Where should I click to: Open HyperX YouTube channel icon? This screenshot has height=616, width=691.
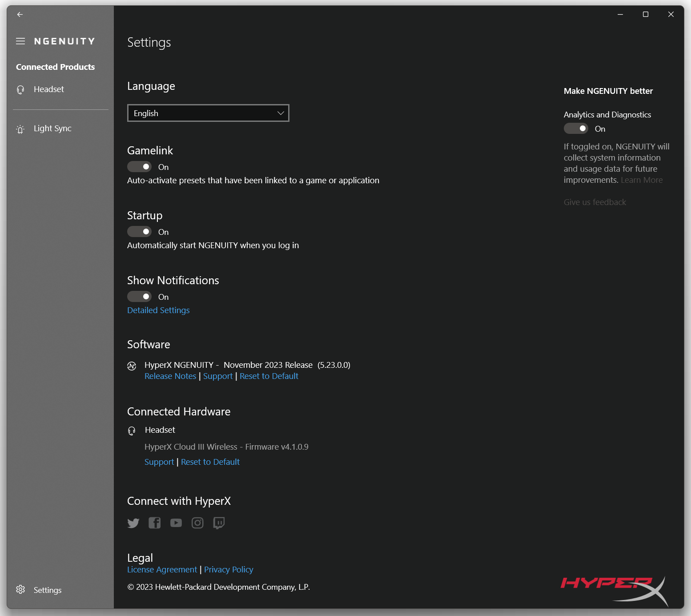[x=176, y=523]
